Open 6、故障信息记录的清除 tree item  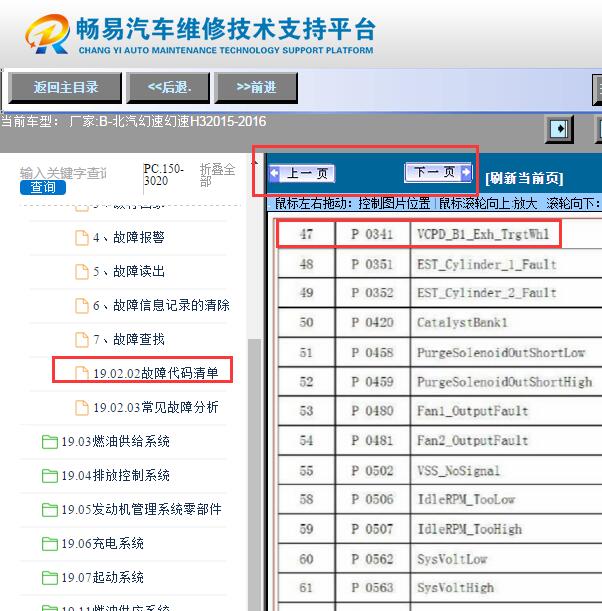click(x=161, y=306)
